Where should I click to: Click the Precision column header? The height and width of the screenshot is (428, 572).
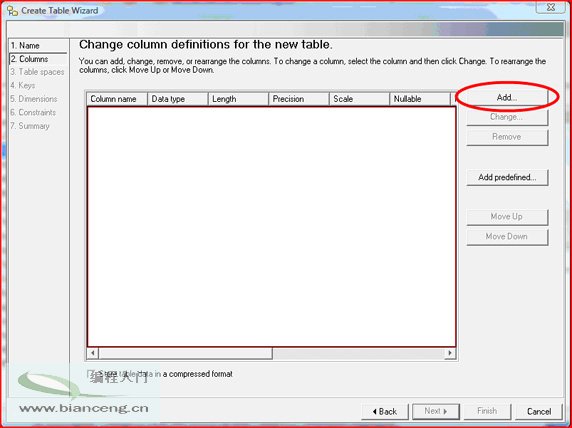click(x=299, y=99)
